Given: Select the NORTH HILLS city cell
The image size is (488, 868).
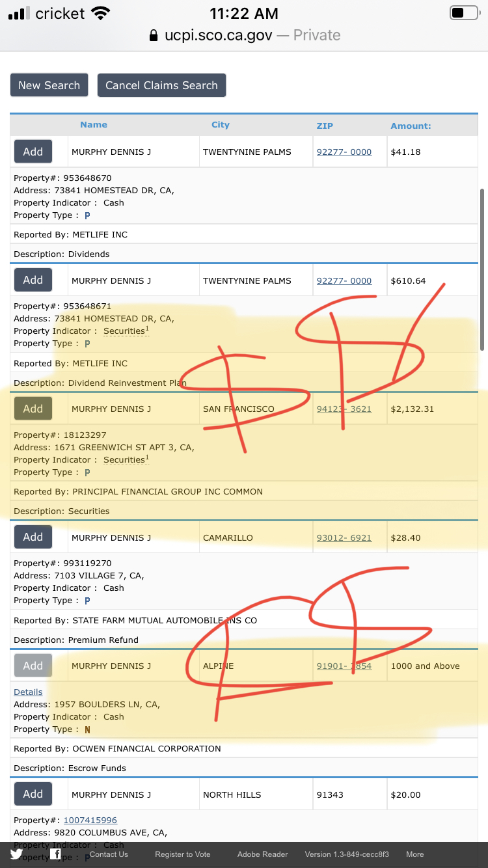Looking at the screenshot, I should coord(256,794).
